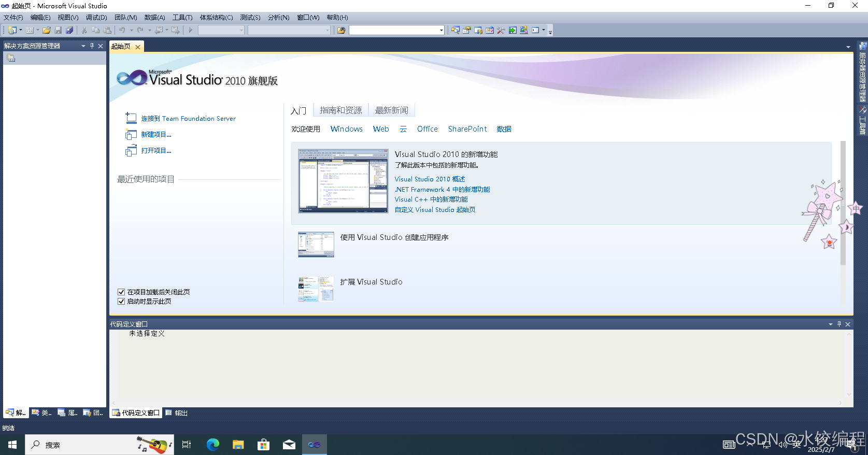Click the Start Page toolbar icon
868x455 pixels.
[x=513, y=30]
